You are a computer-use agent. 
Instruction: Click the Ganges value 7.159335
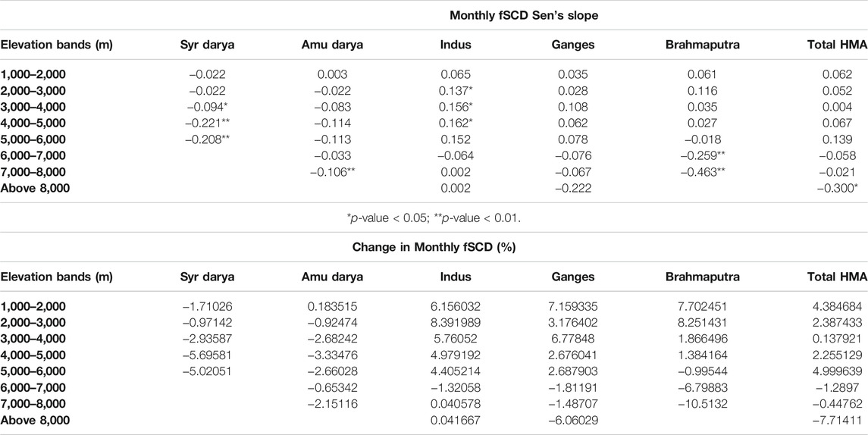pos(573,307)
